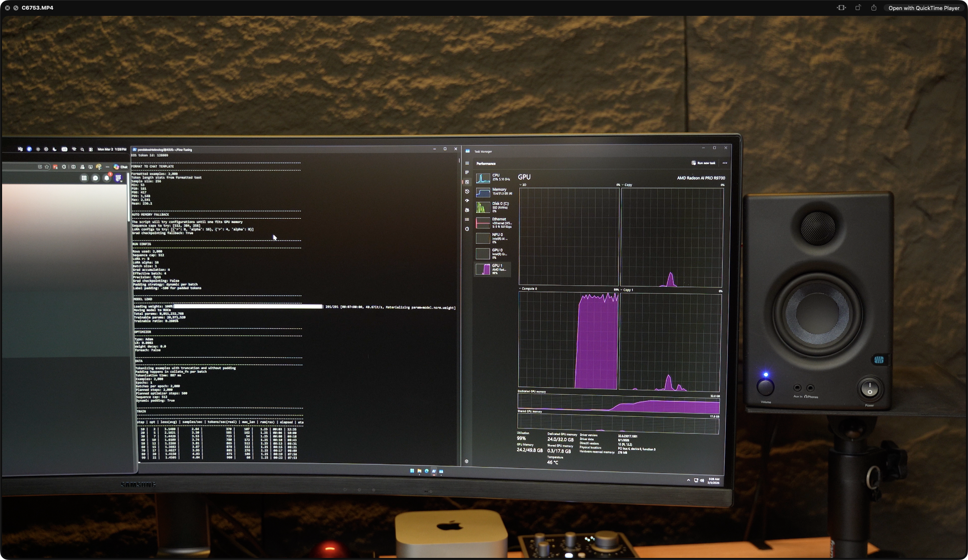Expand hidden icons in the system tray

(688, 480)
